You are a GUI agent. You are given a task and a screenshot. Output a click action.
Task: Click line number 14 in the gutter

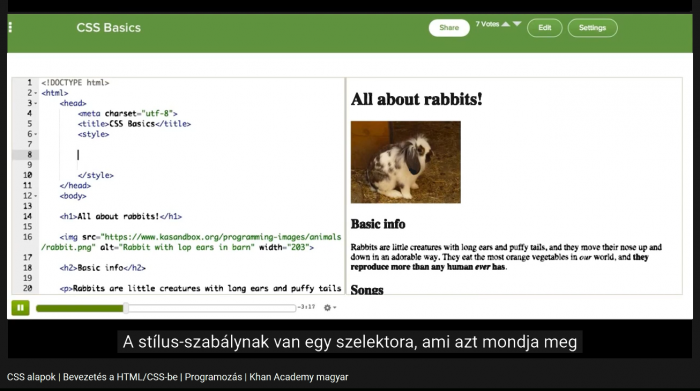(x=27, y=216)
